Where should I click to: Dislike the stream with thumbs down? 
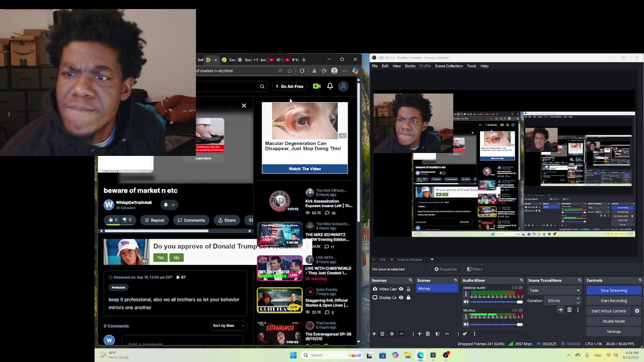[x=127, y=220]
